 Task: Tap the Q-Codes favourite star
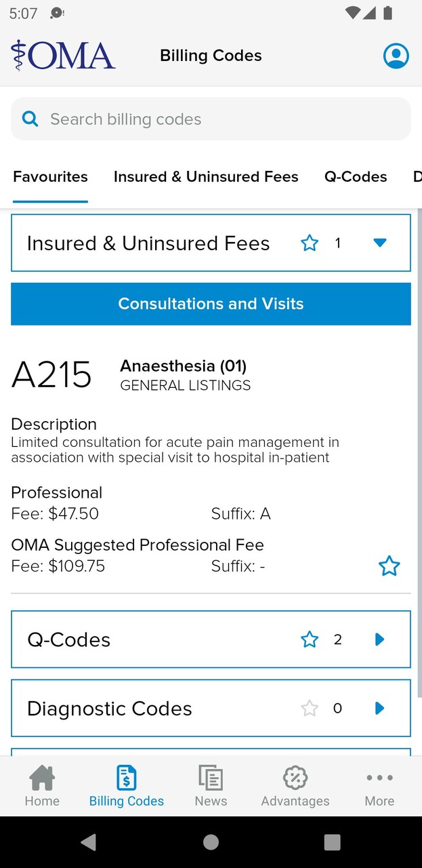[310, 639]
